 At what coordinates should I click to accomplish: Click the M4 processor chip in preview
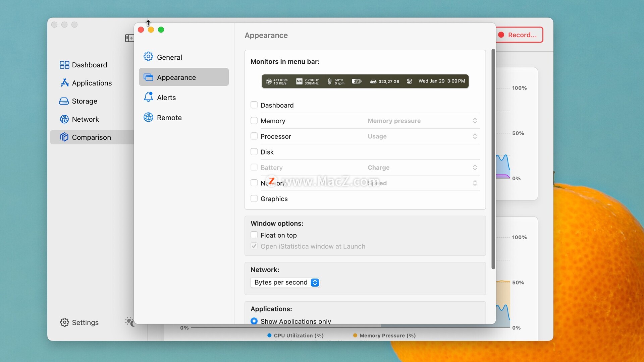click(x=299, y=81)
